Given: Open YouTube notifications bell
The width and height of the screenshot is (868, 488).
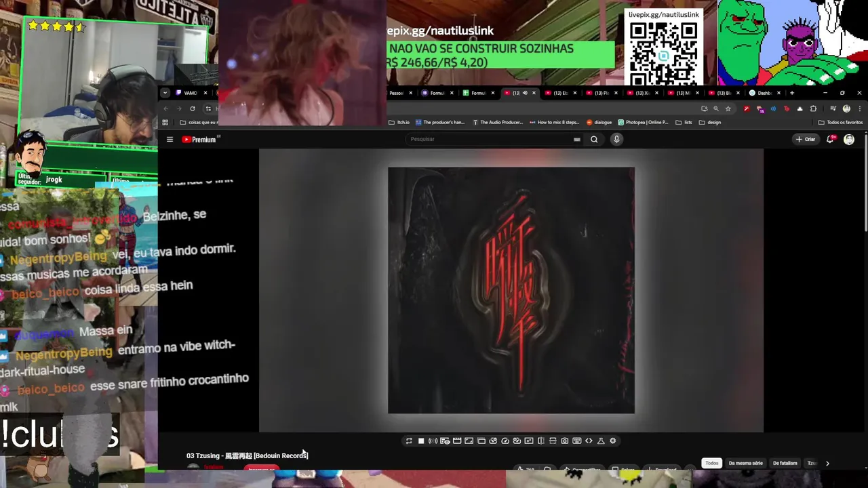Looking at the screenshot, I should coord(830,139).
